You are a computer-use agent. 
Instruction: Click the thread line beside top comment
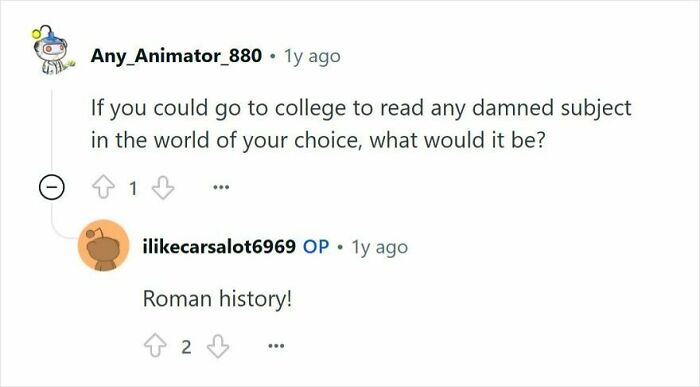[51, 129]
